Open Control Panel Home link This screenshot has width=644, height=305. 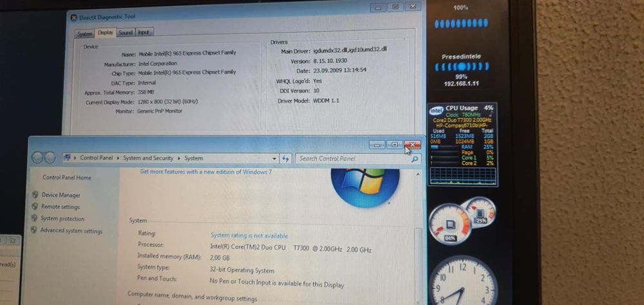pyautogui.click(x=67, y=178)
